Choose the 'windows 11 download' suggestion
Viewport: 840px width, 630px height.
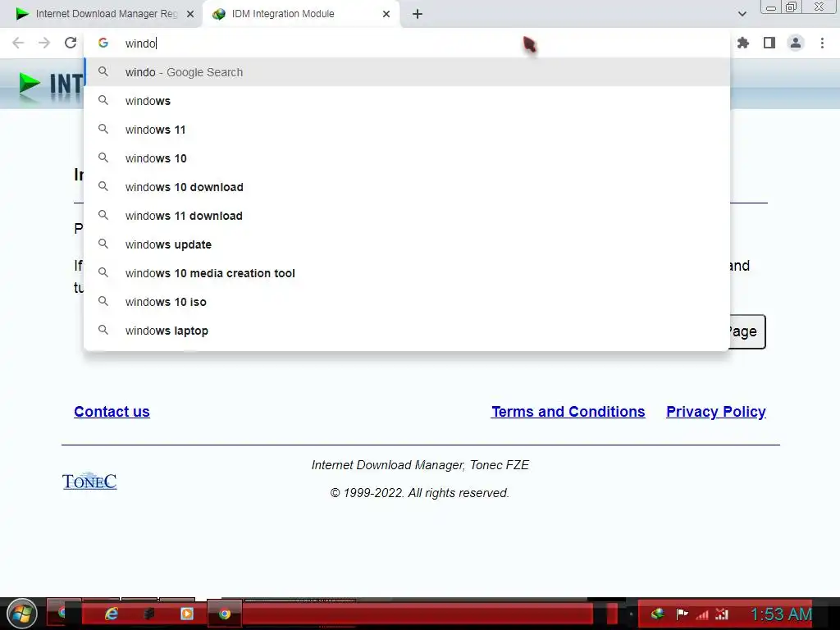click(x=407, y=216)
